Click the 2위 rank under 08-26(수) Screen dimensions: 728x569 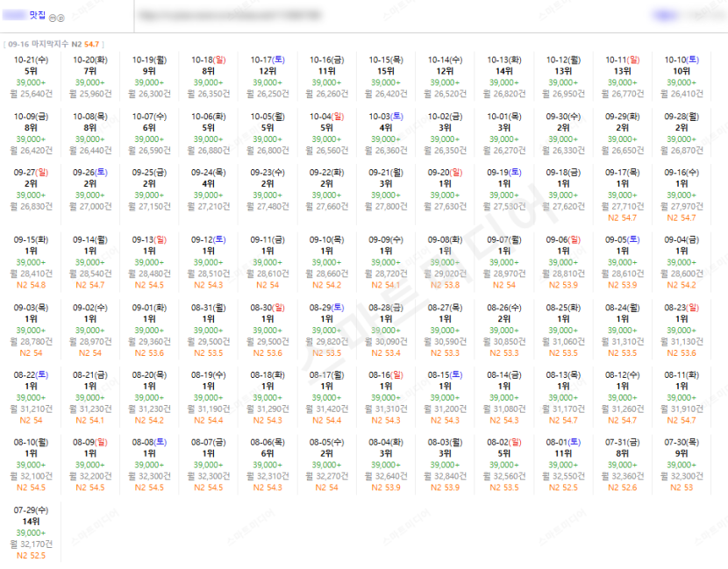click(x=504, y=319)
